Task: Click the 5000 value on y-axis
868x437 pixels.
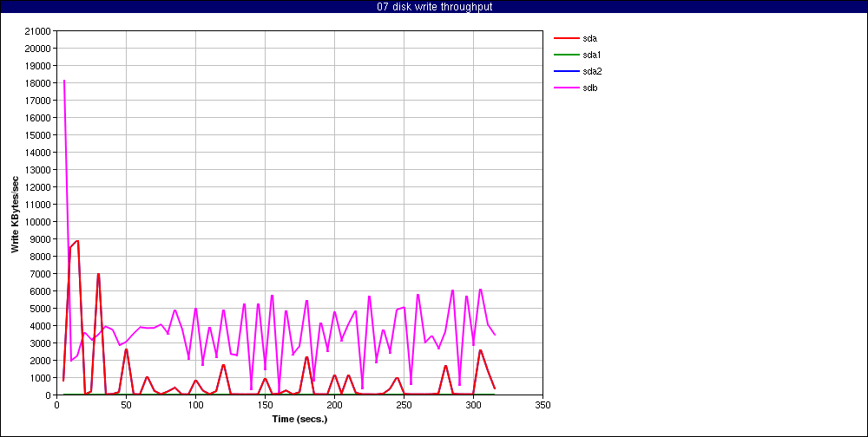Action: coord(41,309)
